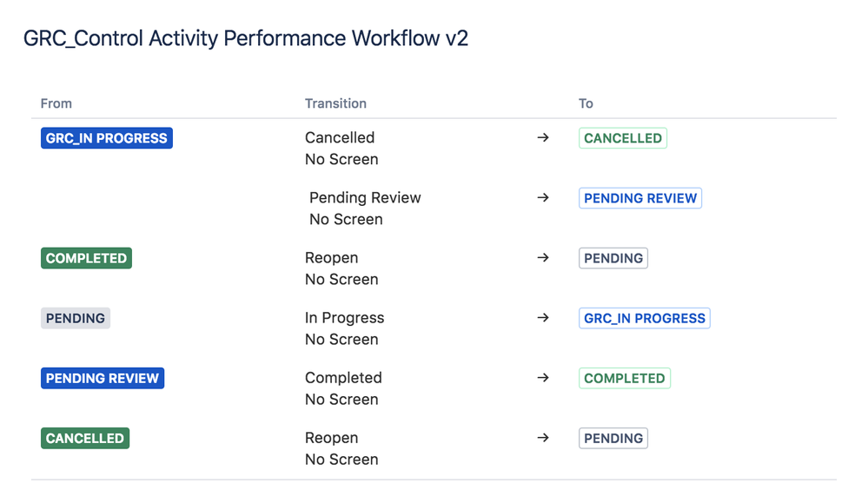This screenshot has width=868, height=497.
Task: Click the Reopen transition from CANCELLED status
Action: click(331, 438)
